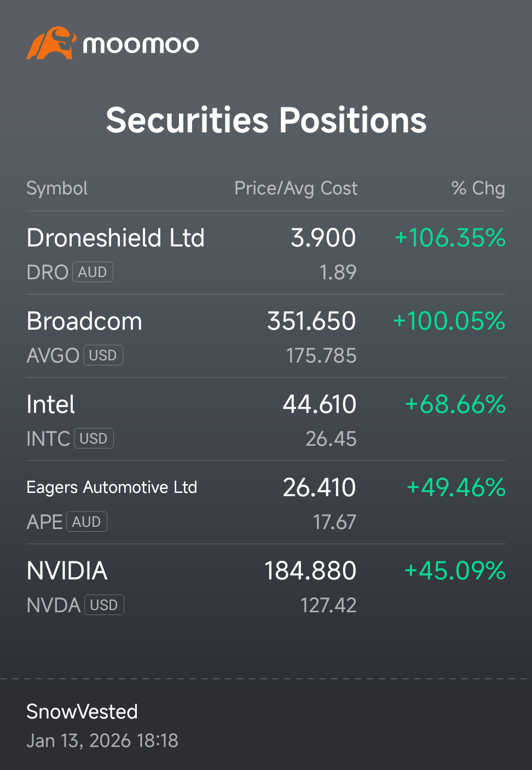Click the moomoo bull logo icon
This screenshot has height=770, width=532.
point(51,43)
